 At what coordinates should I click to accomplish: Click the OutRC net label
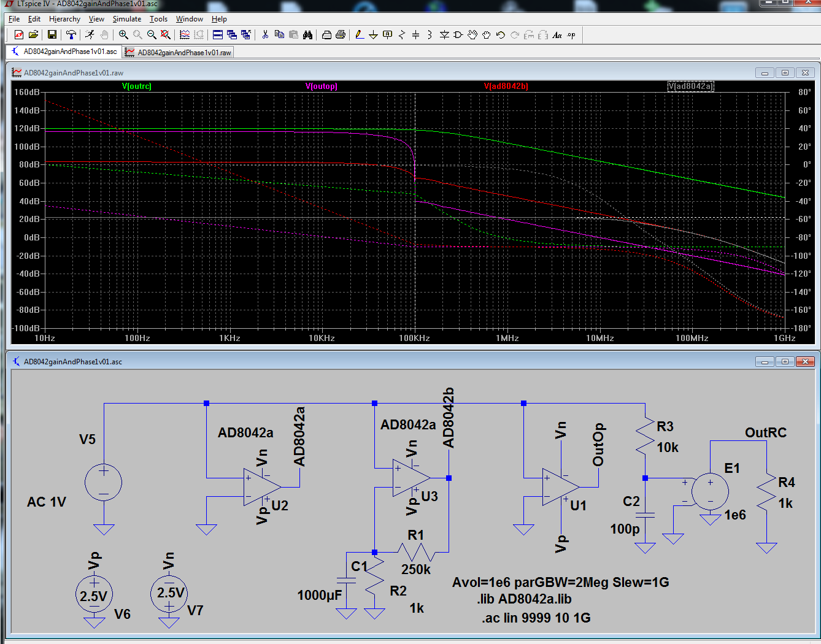766,432
